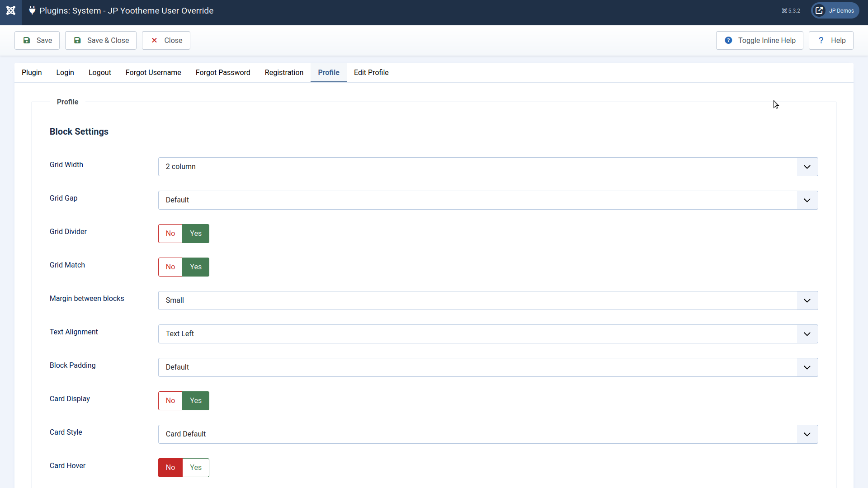The height and width of the screenshot is (488, 868).
Task: Click the red X Close button
Action: (166, 41)
